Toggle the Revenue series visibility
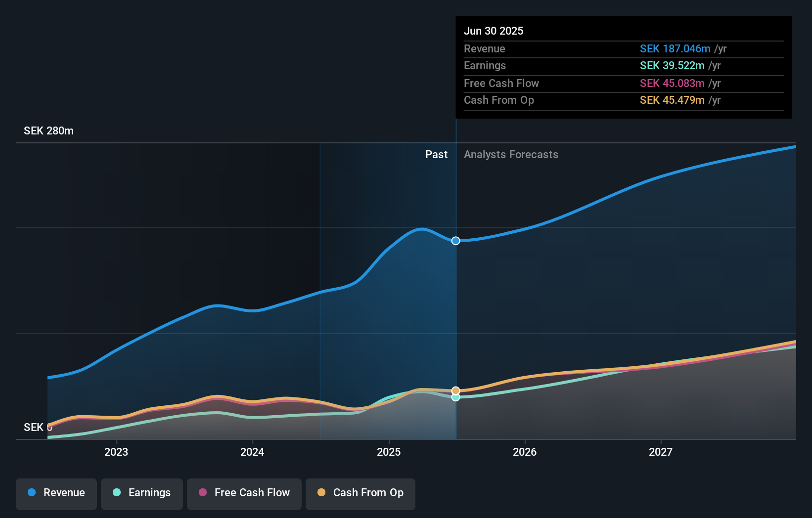Viewport: 812px width, 518px height. coord(56,493)
